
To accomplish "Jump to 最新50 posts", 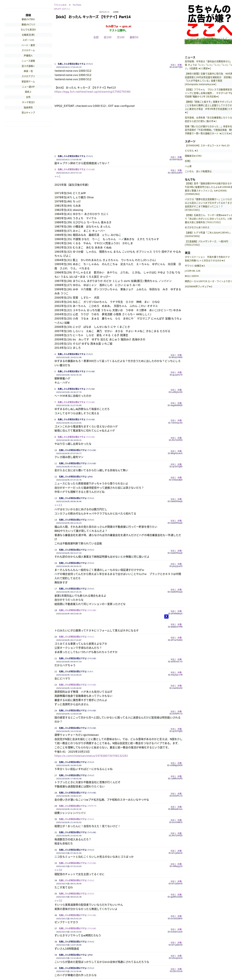I will pyautogui.click(x=134, y=37).
